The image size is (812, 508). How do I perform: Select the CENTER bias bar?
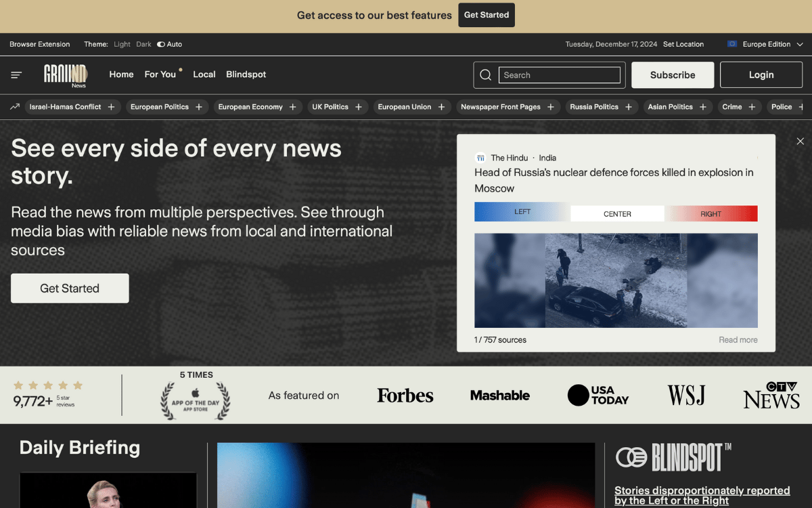617,214
